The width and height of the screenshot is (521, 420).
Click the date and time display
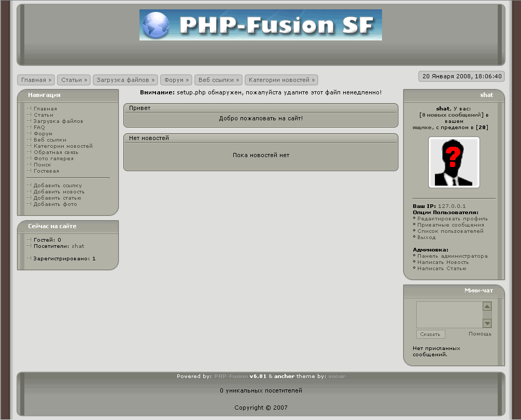click(x=462, y=76)
